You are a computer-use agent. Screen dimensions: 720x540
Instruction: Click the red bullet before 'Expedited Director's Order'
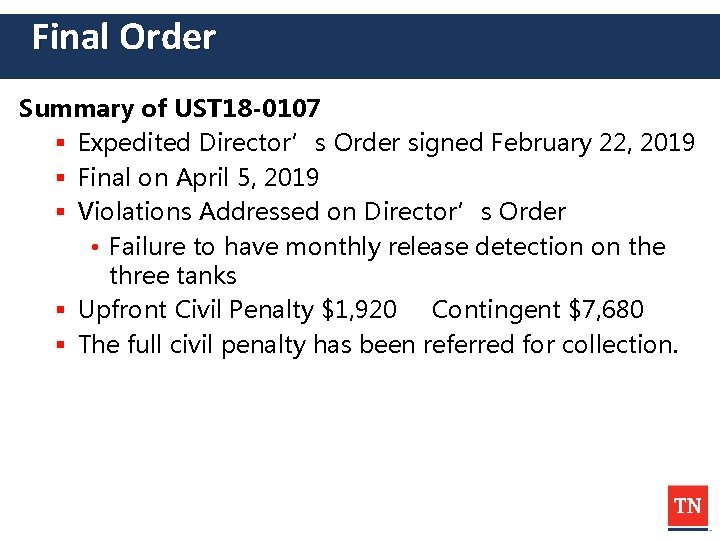tap(61, 143)
